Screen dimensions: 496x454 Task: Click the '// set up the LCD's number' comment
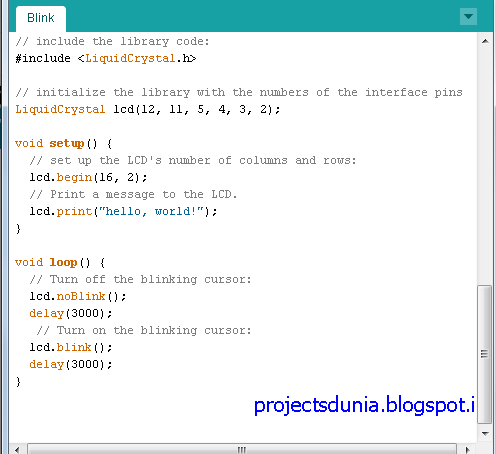(x=193, y=160)
